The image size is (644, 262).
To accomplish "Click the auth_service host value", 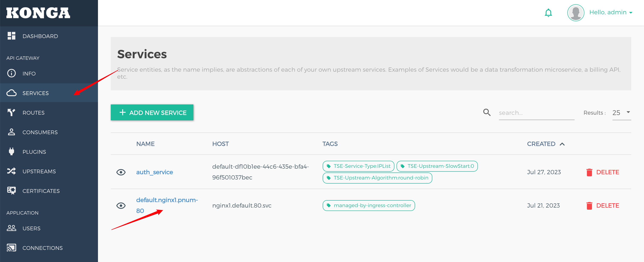I will pos(260,172).
